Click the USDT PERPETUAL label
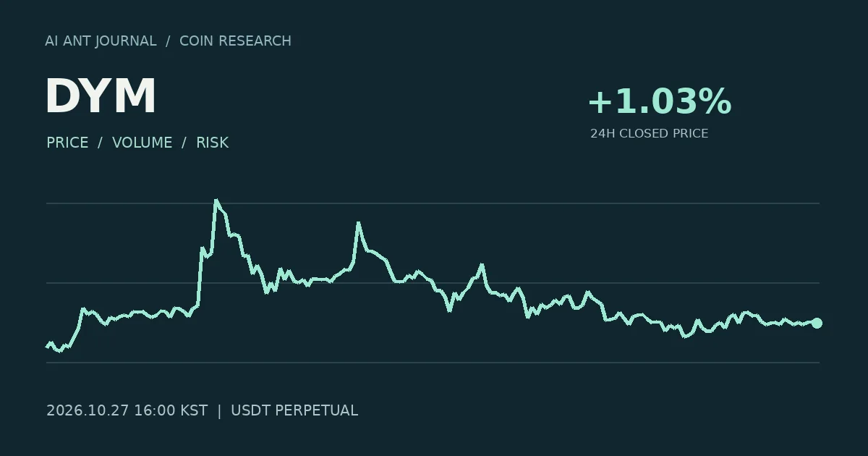The width and height of the screenshot is (868, 456). (294, 410)
